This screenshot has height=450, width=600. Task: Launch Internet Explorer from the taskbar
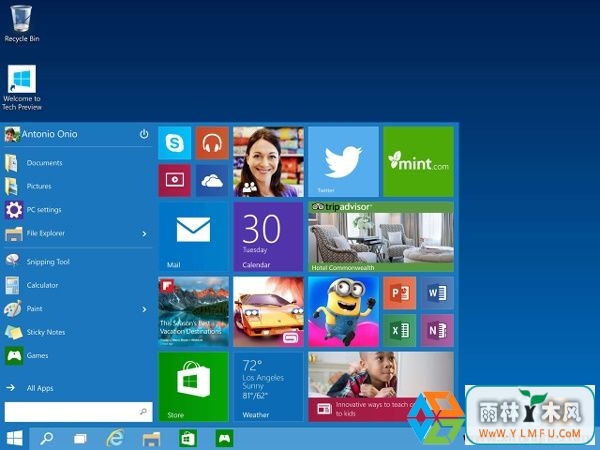coord(115,439)
